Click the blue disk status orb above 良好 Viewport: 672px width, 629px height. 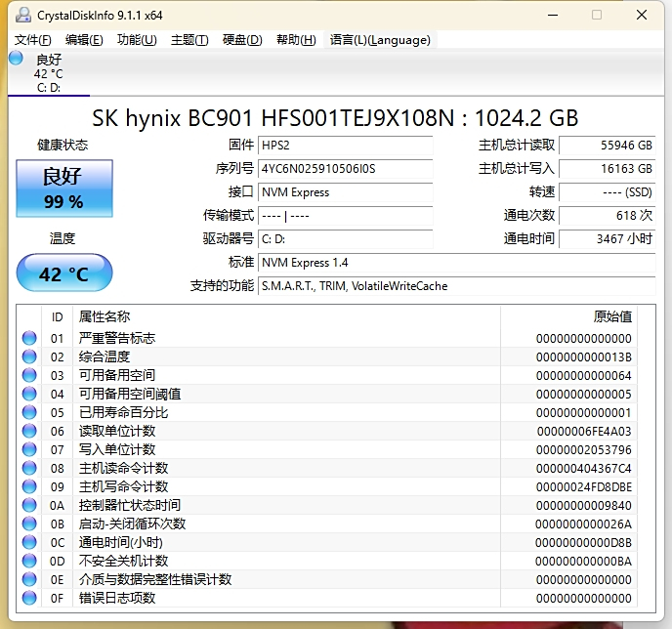16,59
